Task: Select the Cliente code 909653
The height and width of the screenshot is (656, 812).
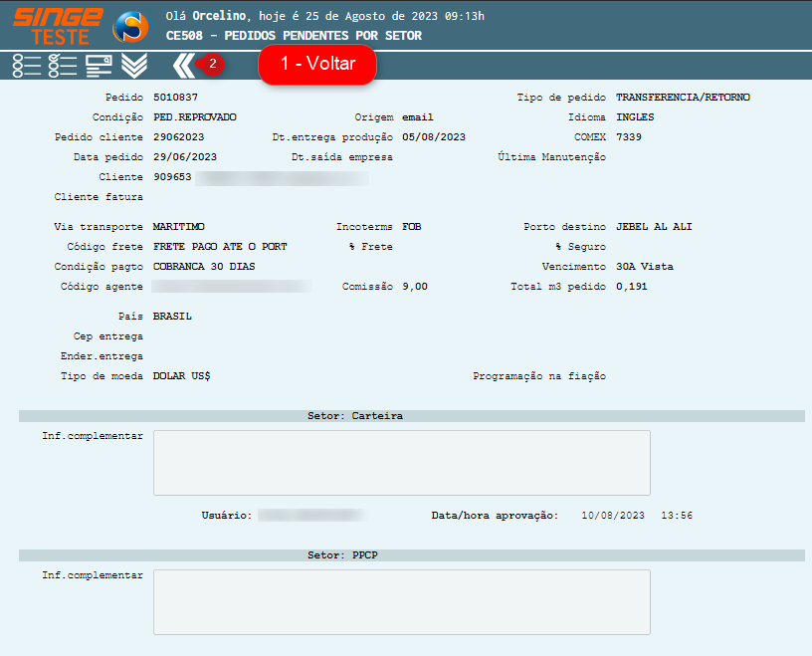Action: pyautogui.click(x=172, y=177)
